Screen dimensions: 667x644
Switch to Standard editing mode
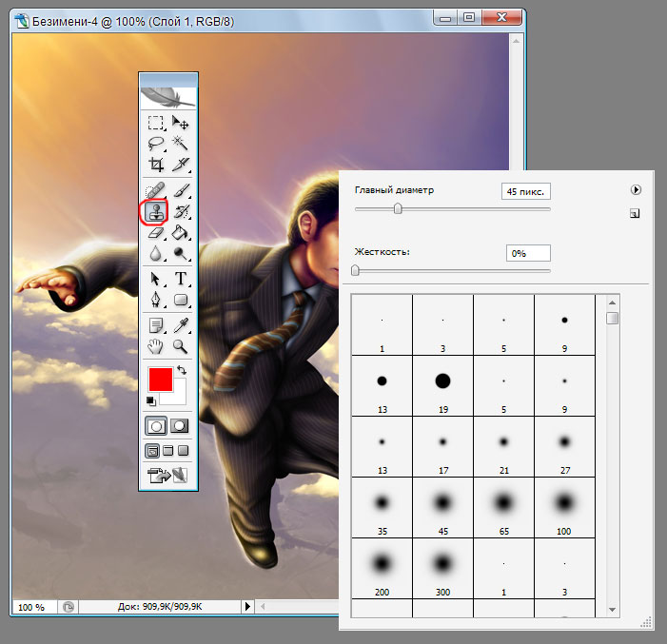pos(155,425)
